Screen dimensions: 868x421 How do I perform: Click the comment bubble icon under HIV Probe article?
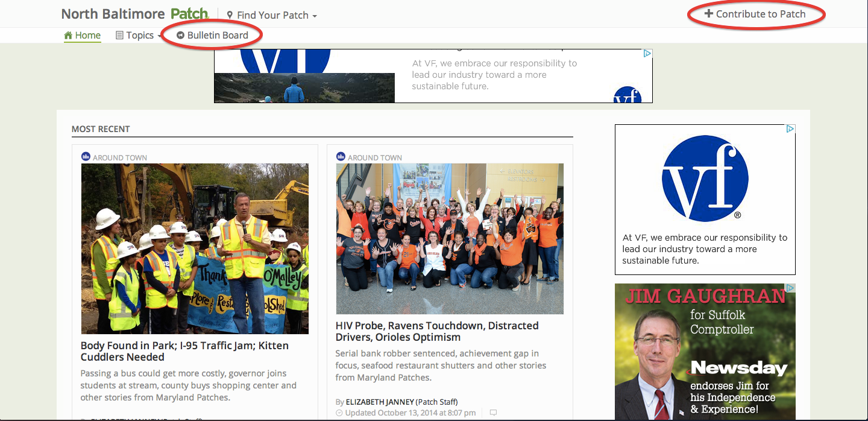pyautogui.click(x=493, y=413)
